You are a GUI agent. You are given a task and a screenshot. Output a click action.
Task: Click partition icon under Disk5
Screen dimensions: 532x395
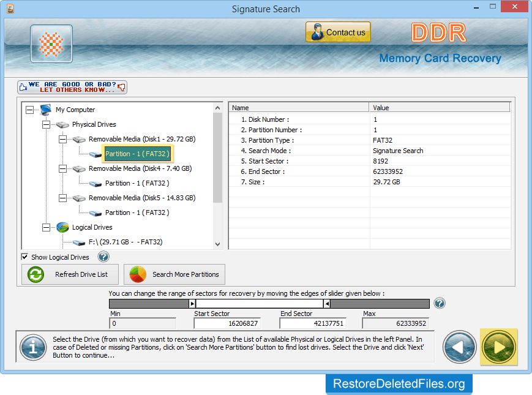[96, 214]
